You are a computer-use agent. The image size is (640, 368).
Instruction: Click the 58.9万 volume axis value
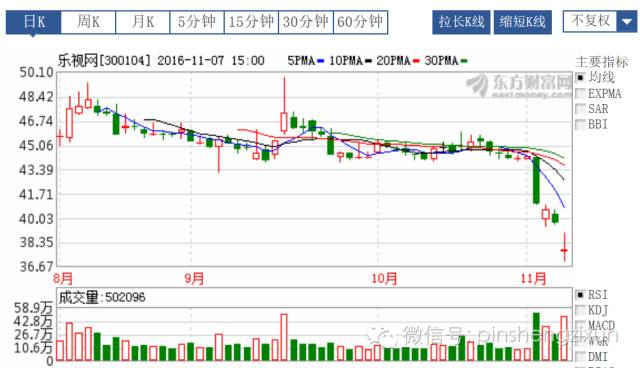pyautogui.click(x=33, y=308)
